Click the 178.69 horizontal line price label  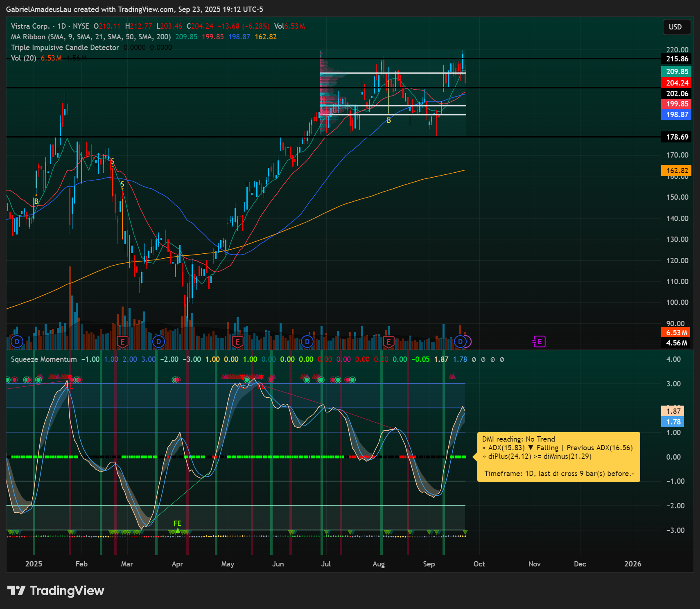coord(676,137)
